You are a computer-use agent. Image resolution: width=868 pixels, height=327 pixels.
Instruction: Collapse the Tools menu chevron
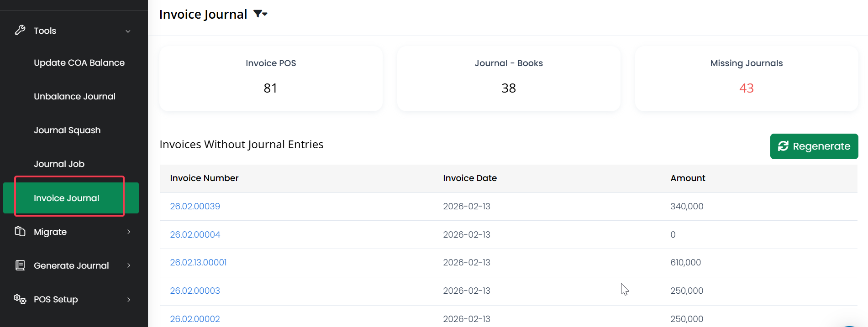point(128,31)
